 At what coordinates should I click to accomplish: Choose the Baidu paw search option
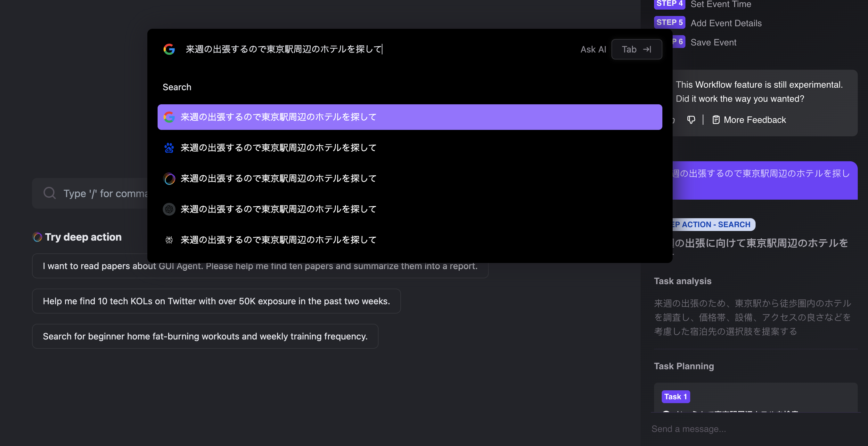coord(410,147)
